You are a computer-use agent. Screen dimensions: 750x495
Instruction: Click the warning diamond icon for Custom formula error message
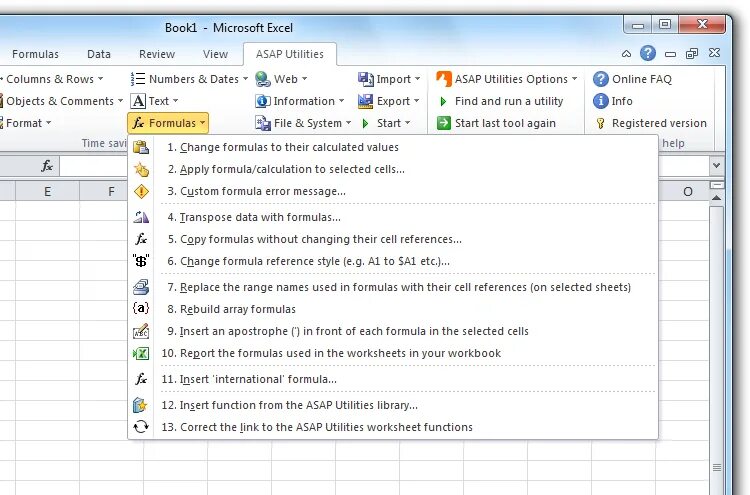[141, 191]
